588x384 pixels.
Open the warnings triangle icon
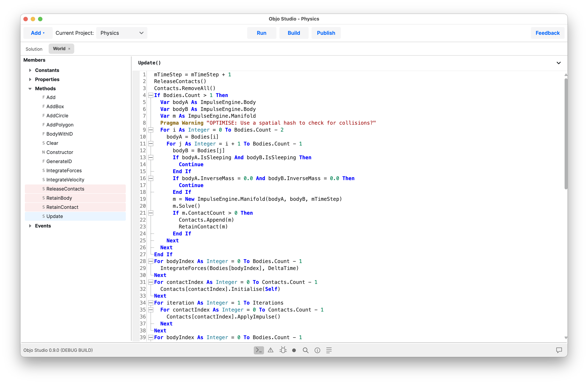click(271, 350)
